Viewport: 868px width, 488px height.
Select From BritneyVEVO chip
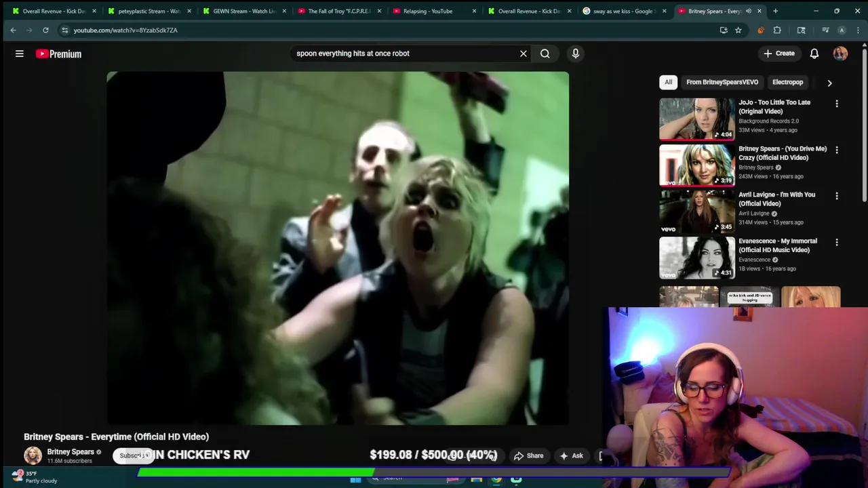click(722, 82)
